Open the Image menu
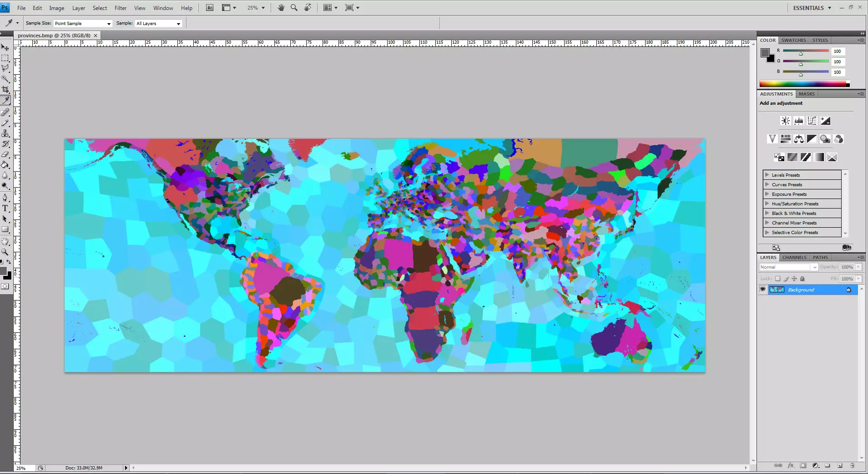The width and height of the screenshot is (868, 474). point(57,8)
